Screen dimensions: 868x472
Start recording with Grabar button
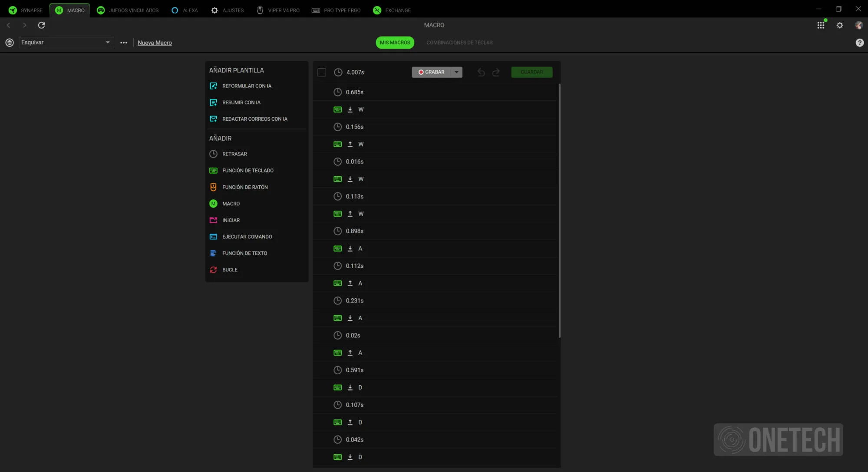[x=431, y=72]
